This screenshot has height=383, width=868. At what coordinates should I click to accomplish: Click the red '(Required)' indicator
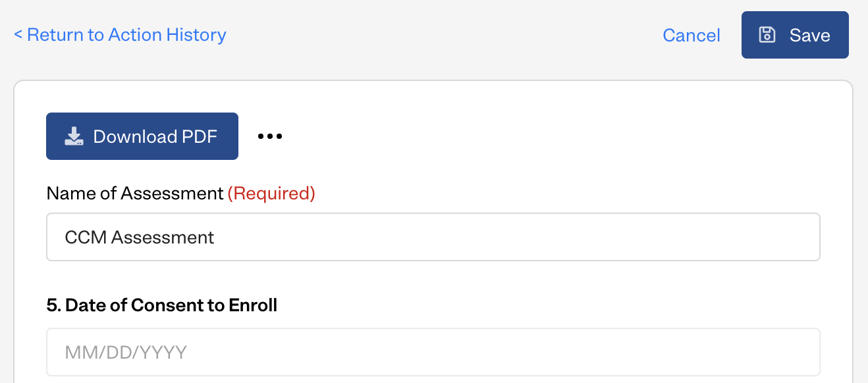pyautogui.click(x=271, y=193)
